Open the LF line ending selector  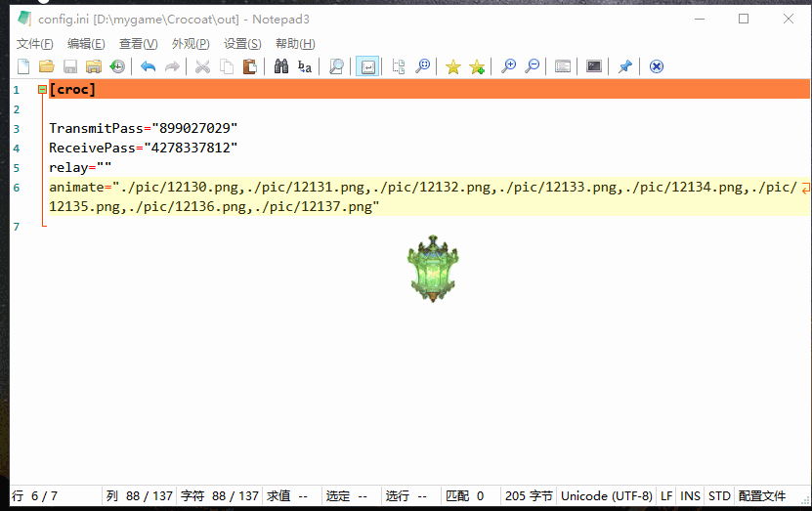(666, 496)
